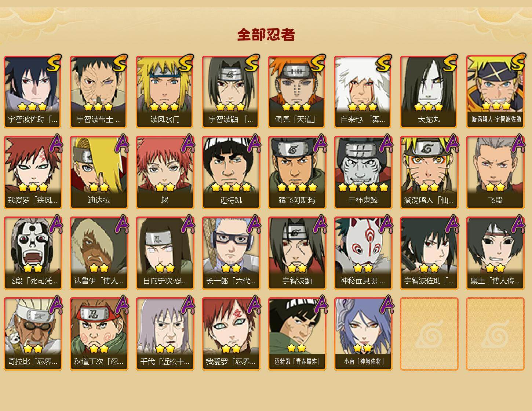Select the 蝎 ninja card
Viewport: 532px width, 411px height.
point(165,172)
